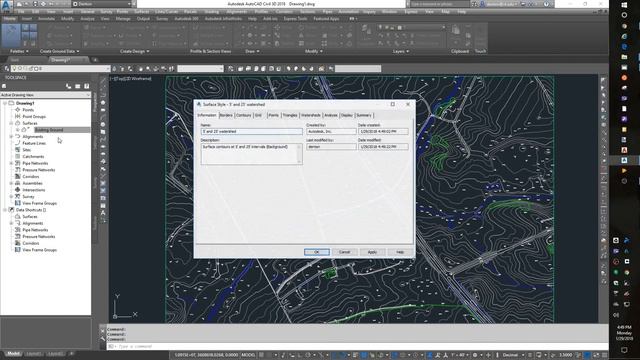
Task: Click Cancel in Surface Style dialog
Action: [x=344, y=252]
